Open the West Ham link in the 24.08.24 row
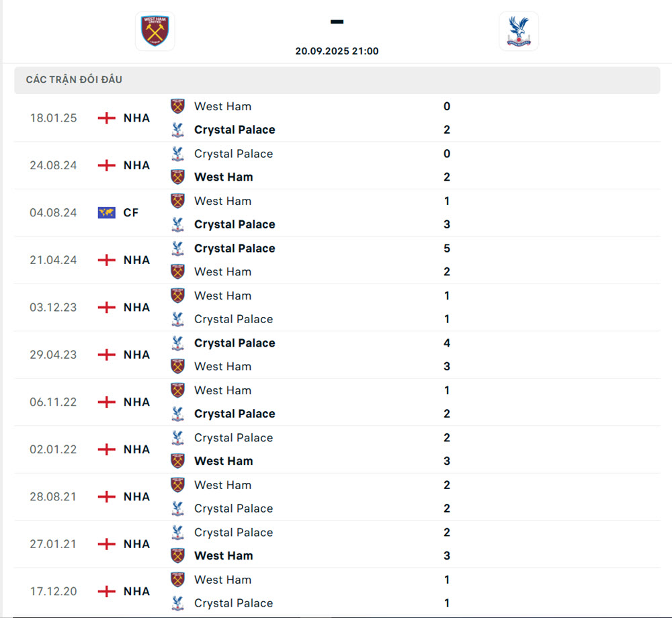The image size is (672, 618). coord(224,177)
